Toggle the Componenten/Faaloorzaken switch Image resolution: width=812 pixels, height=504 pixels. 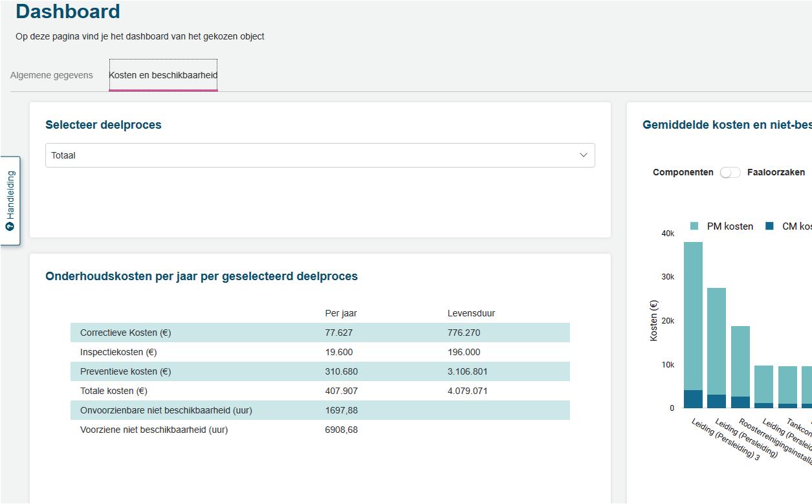730,173
